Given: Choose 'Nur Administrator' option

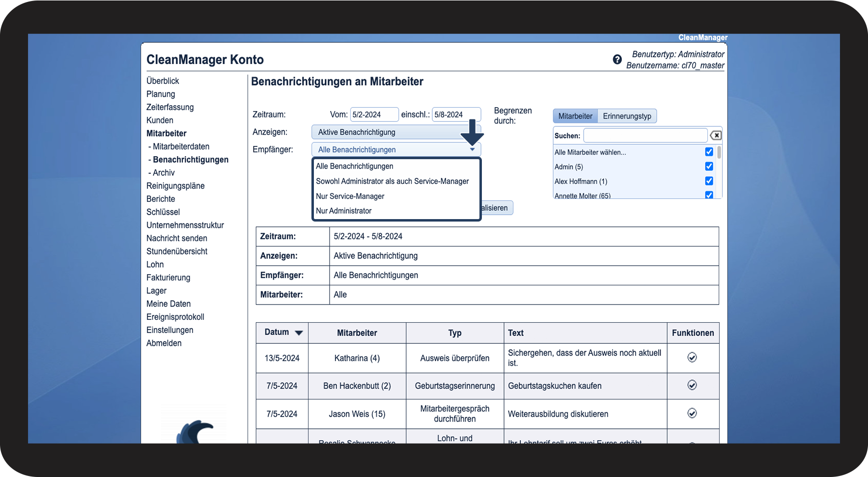Looking at the screenshot, I should tap(343, 211).
